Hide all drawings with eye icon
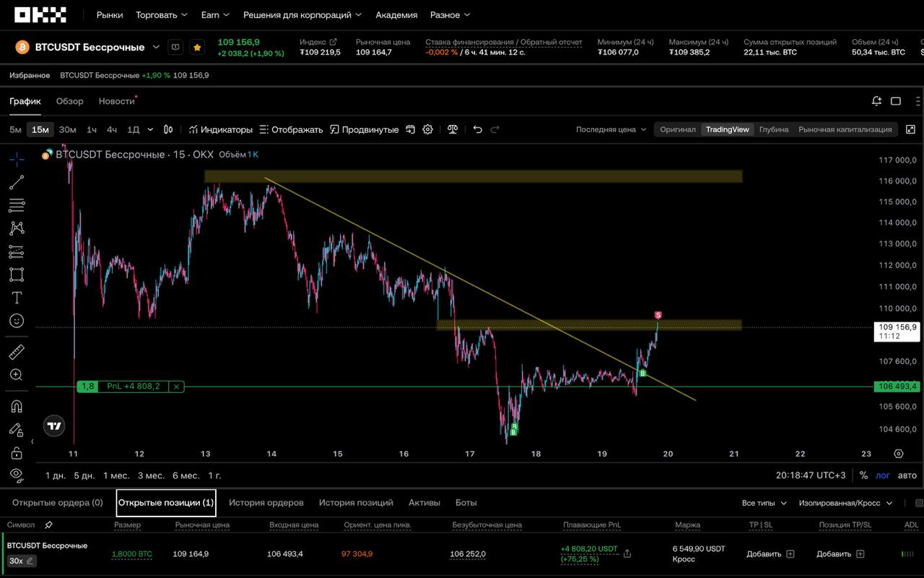Screen dimensions: 924x578 tap(17, 474)
